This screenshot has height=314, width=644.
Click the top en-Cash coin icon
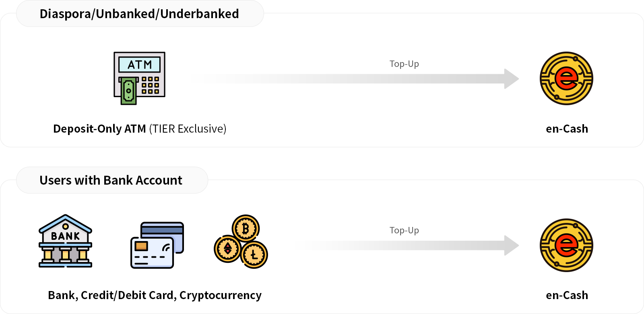coord(566,78)
